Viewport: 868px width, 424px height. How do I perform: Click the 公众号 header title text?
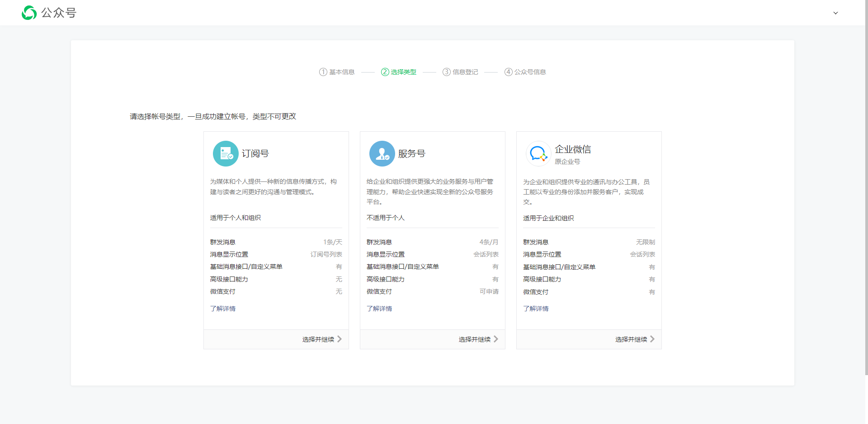(59, 13)
